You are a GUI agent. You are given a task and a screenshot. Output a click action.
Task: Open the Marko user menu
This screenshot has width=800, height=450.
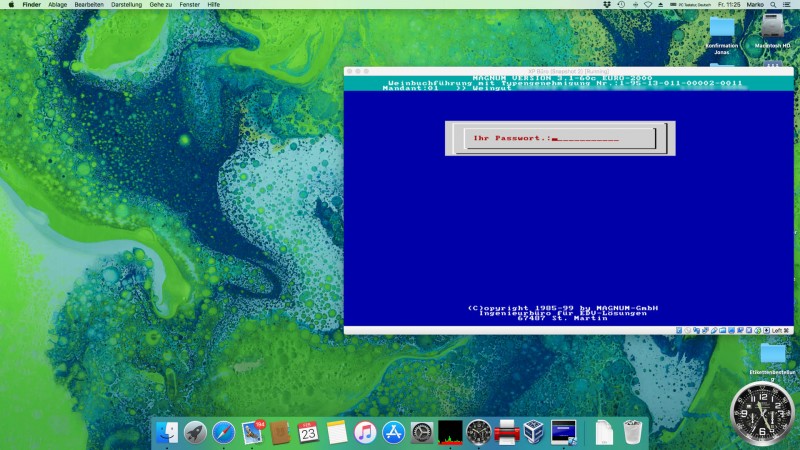click(754, 5)
